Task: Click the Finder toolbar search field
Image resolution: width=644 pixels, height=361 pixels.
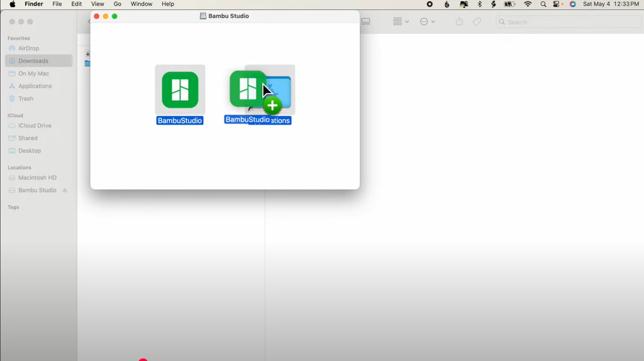Action: (x=569, y=22)
